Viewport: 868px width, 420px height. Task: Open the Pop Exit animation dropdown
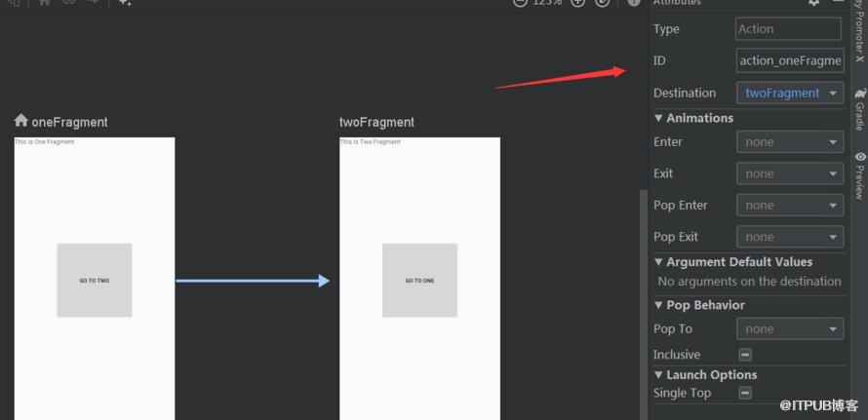(790, 237)
